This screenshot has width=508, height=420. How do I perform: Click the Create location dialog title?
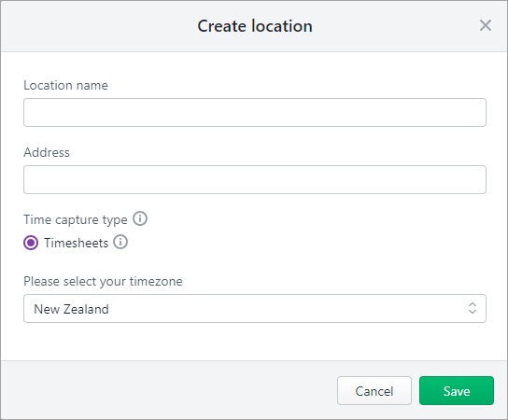coord(255,26)
